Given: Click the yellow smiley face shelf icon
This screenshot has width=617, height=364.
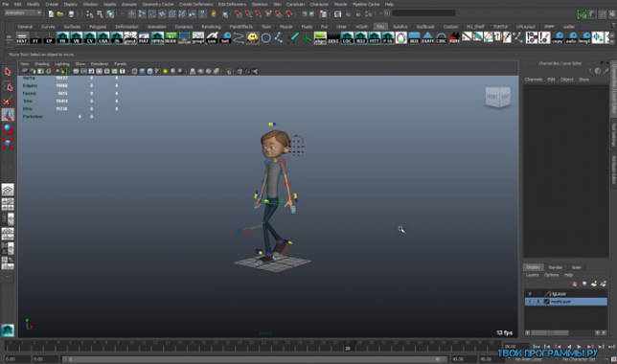Looking at the screenshot, I should [x=253, y=38].
